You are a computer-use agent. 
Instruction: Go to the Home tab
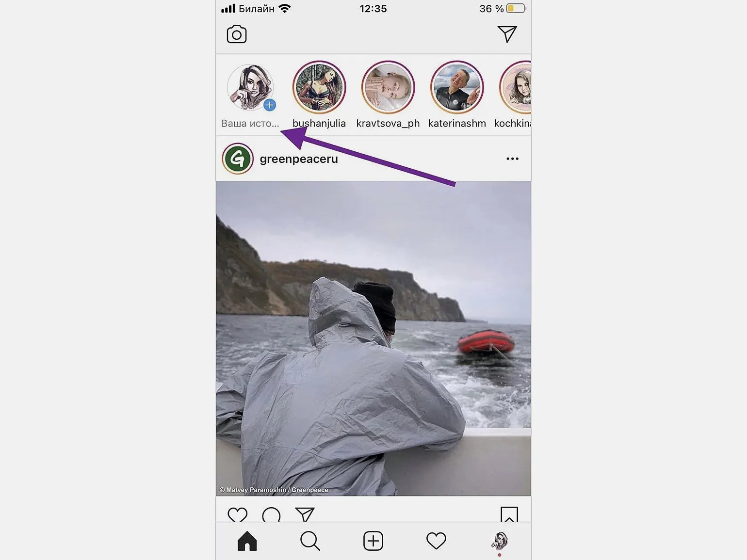[247, 541]
